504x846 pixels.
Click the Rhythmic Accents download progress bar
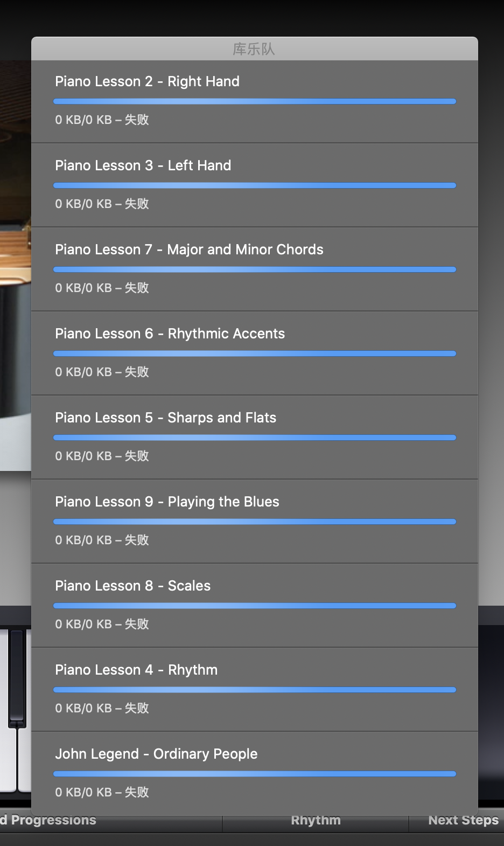coord(254,353)
